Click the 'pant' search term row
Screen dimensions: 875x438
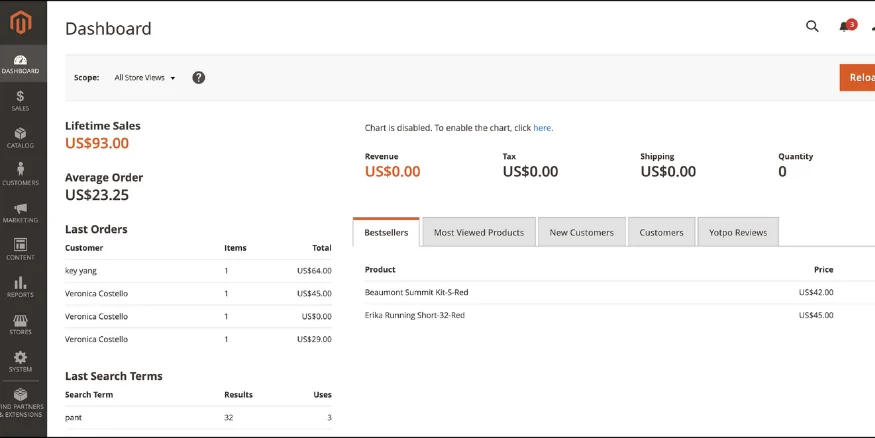coord(198,417)
